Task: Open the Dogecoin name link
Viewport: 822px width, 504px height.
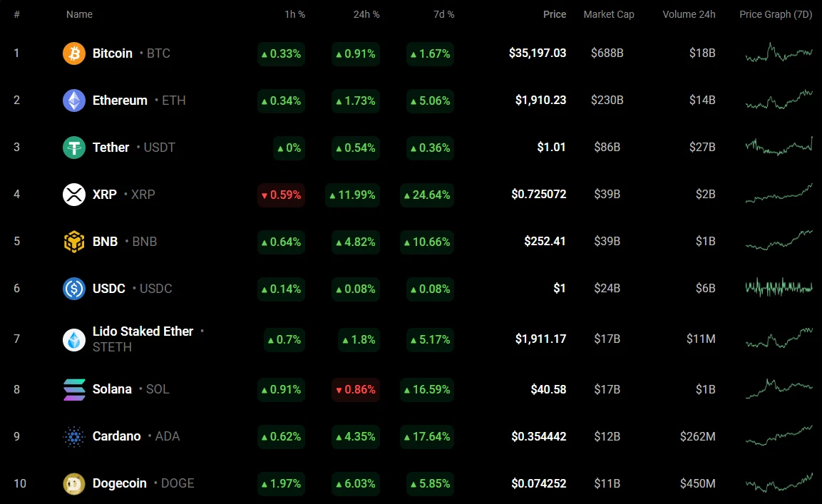Action: point(120,483)
